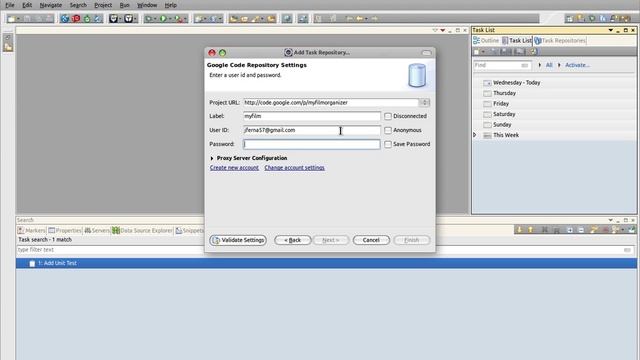Click the Label input field
Screen dimensions: 640x360
pos(311,116)
